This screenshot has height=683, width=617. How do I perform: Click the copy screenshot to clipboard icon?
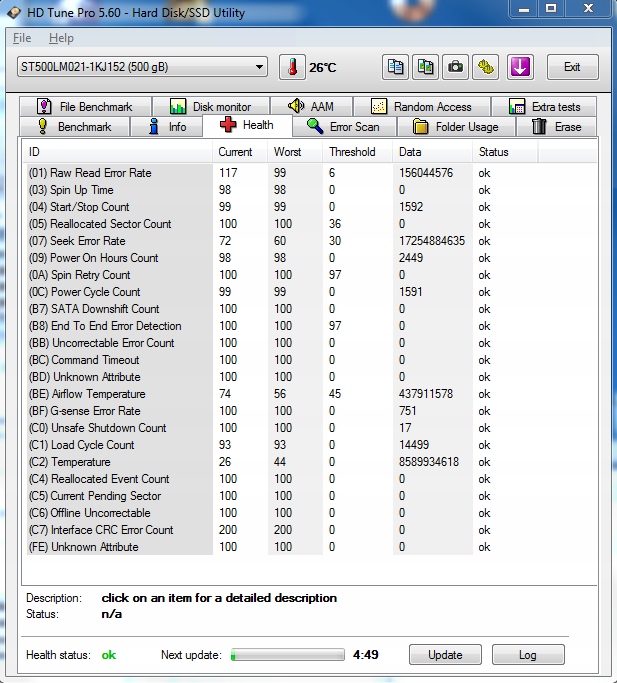tap(425, 67)
